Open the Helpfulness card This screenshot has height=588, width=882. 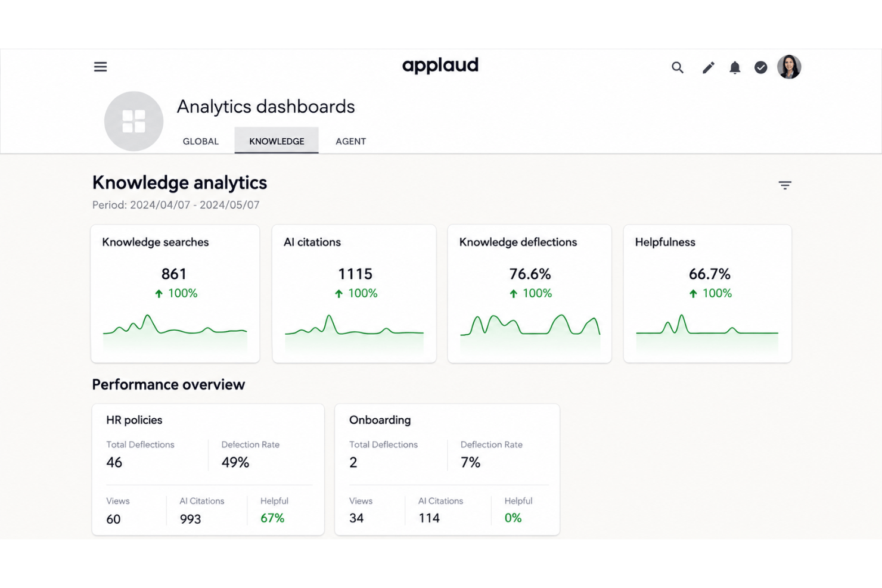[707, 293]
